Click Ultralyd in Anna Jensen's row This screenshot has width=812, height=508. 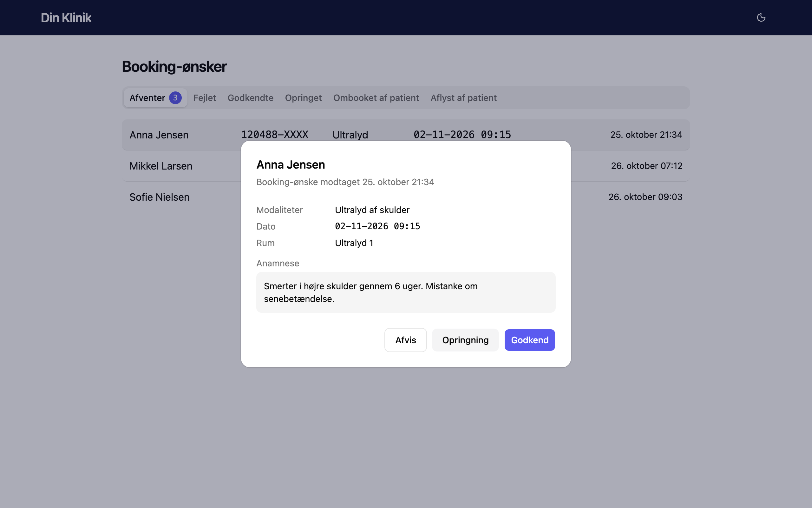[x=350, y=135]
